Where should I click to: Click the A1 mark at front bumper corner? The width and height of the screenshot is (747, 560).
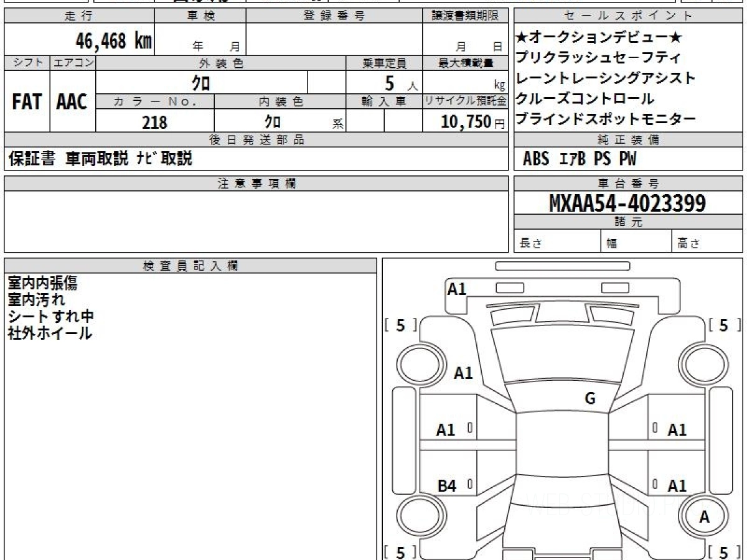[x=457, y=289]
